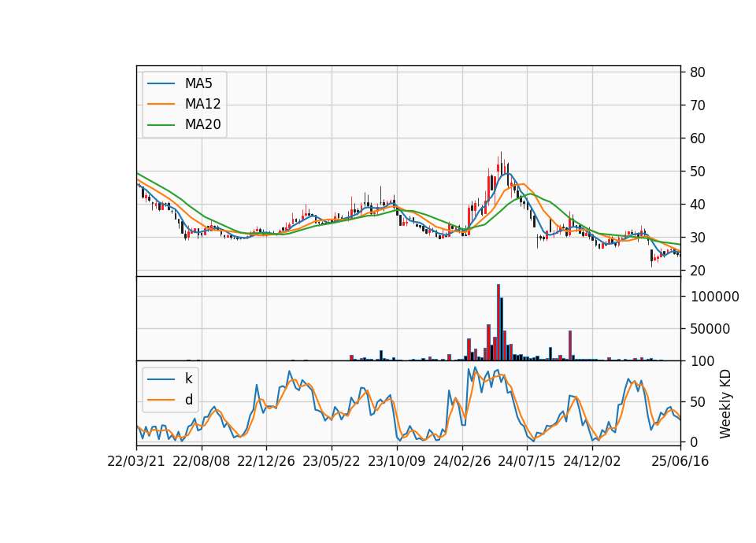Screen dimensions: 756x543
Task: Click the date label 24/12/02
Action: [x=592, y=462]
